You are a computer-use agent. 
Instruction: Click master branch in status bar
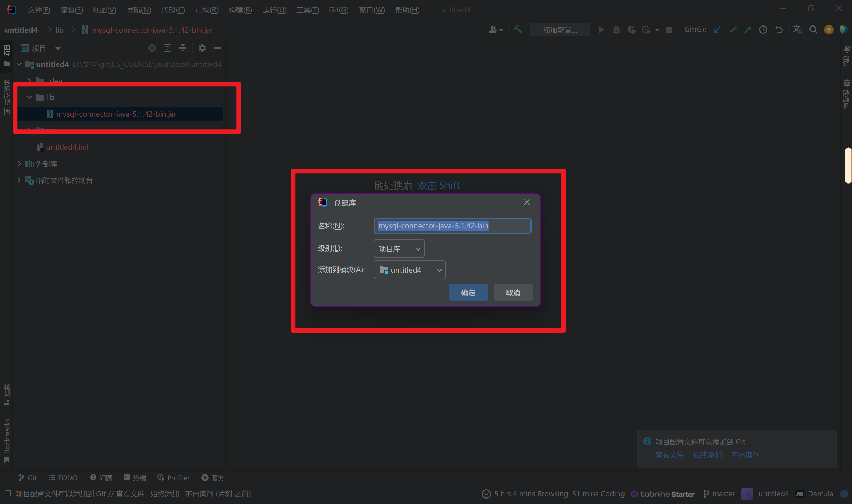719,494
